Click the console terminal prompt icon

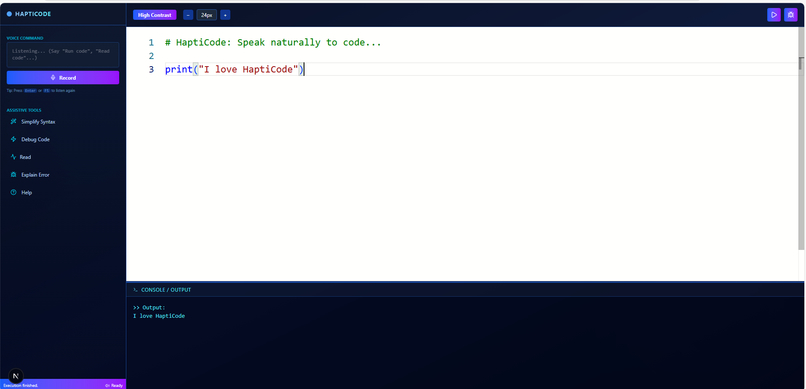(x=135, y=290)
